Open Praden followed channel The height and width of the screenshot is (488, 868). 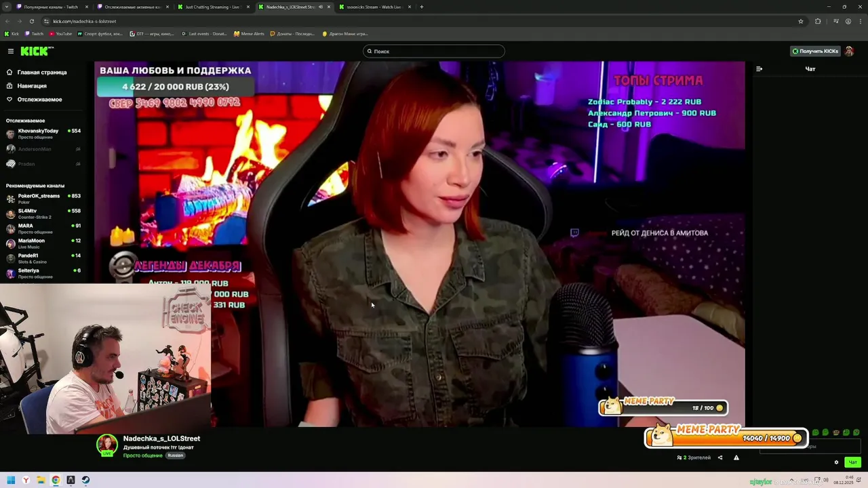click(x=43, y=164)
